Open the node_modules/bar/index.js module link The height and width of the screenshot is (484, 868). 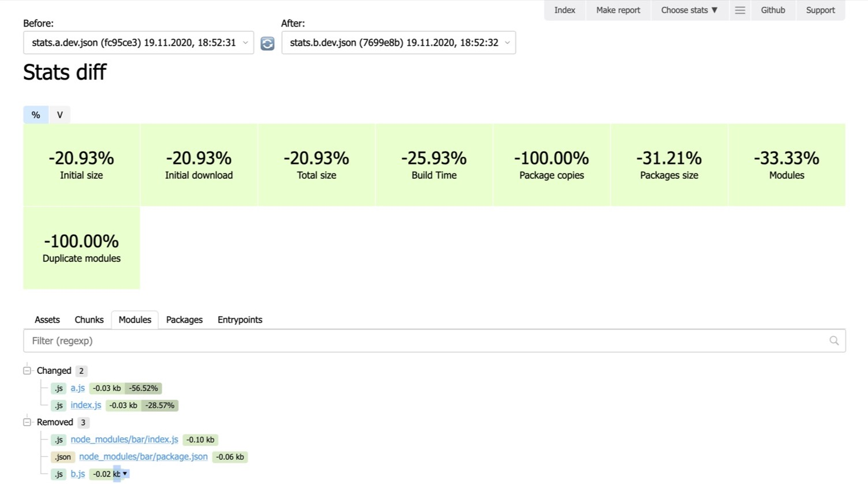(125, 440)
